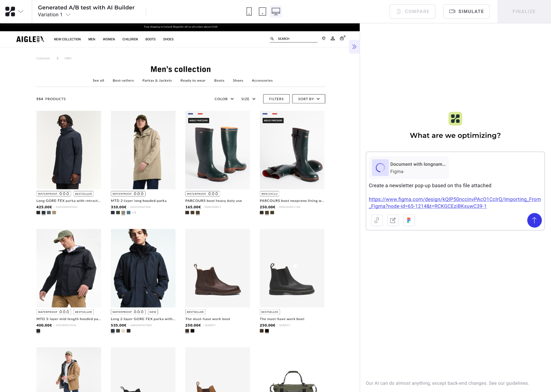This screenshot has height=392, width=551.
Task: Open the app logo menu
Action: (14, 11)
